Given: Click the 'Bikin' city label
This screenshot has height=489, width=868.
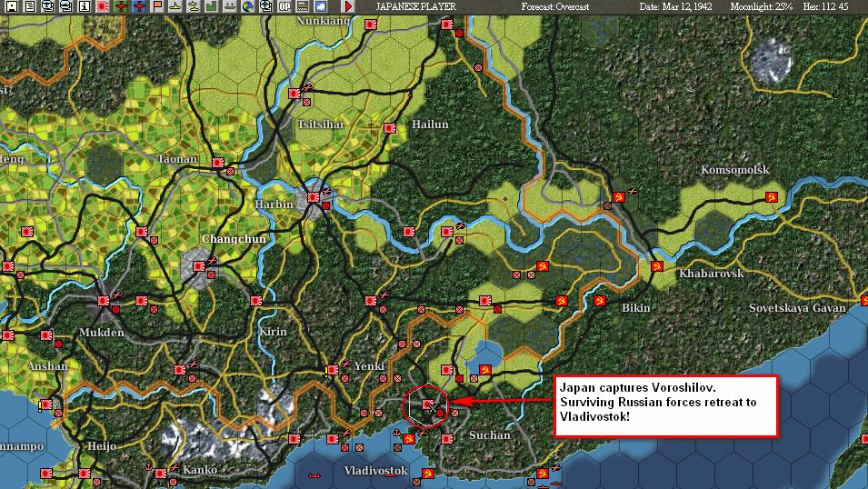Looking at the screenshot, I should 636,308.
